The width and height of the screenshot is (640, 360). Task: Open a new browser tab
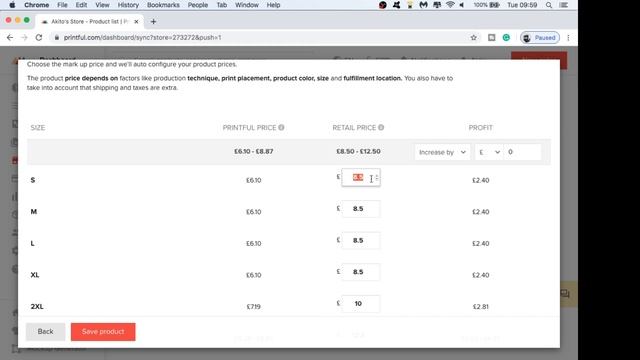(x=153, y=22)
